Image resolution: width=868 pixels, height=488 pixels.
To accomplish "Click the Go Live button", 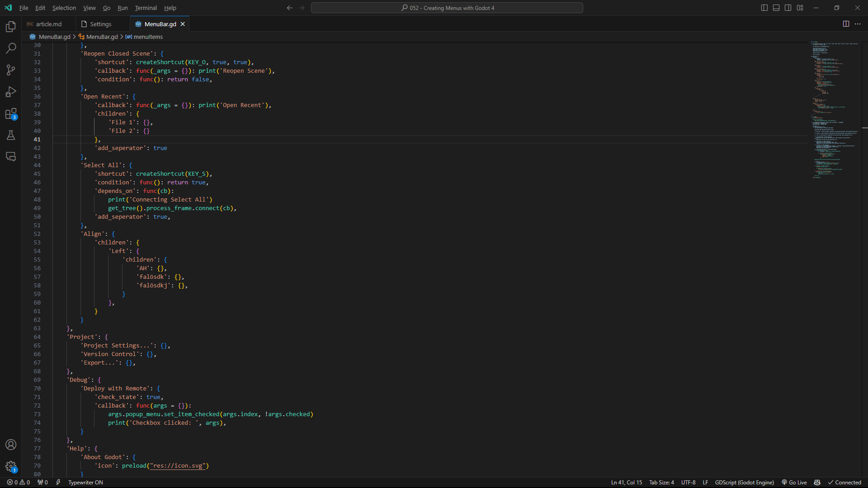I will 794,483.
